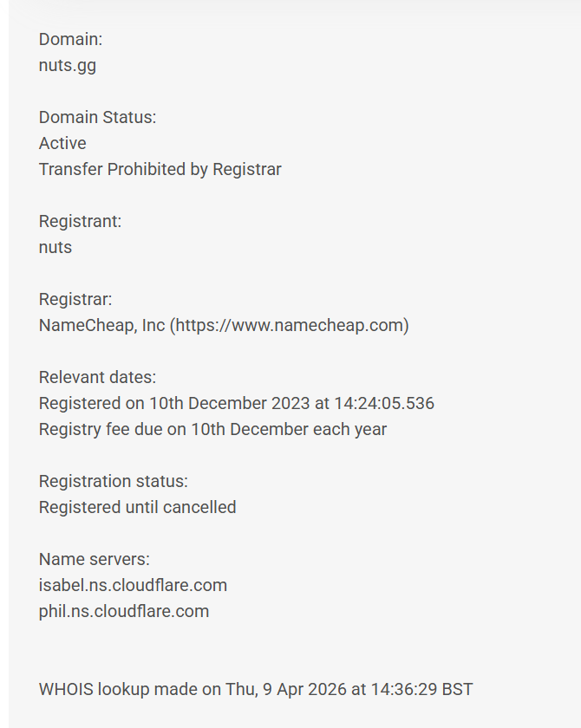The width and height of the screenshot is (581, 728).
Task: Select the "Domain Status:" heading
Action: (x=97, y=117)
